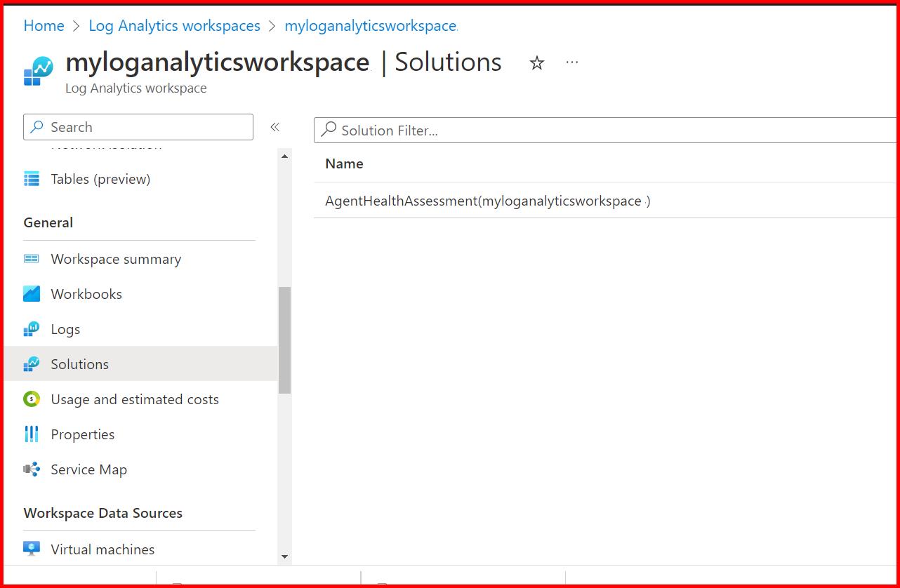
Task: Open Virtual machines data source
Action: click(x=102, y=549)
